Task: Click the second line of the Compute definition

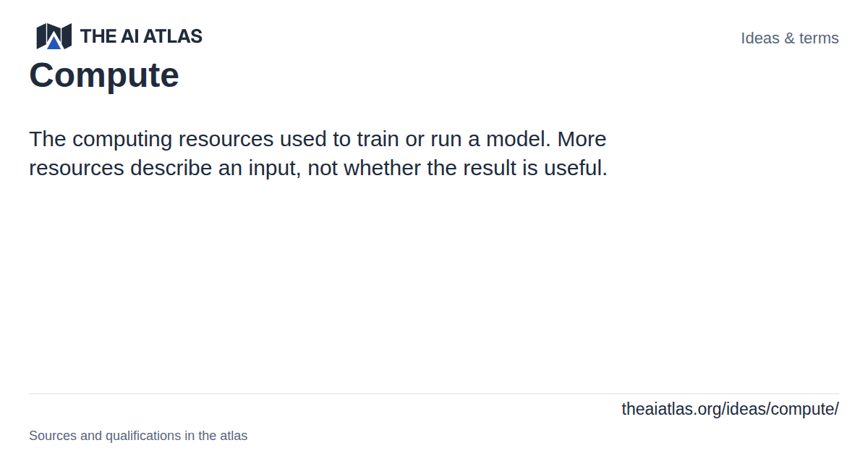Action: click(x=318, y=168)
